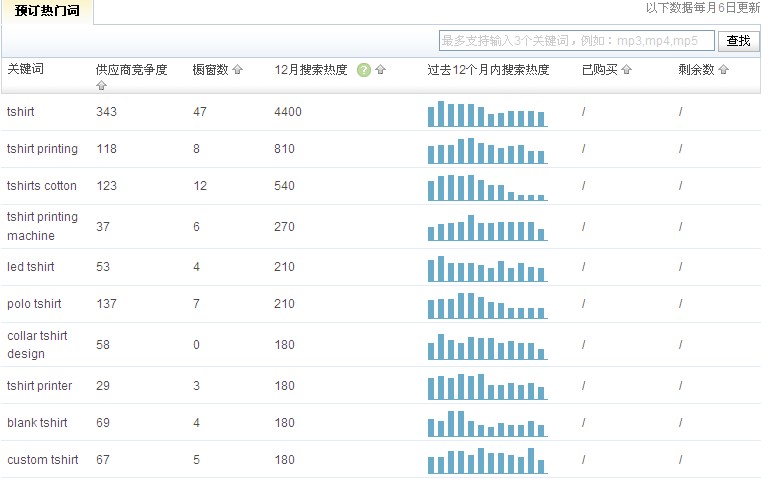Sort by 已购买 arrow icon

[x=627, y=70]
